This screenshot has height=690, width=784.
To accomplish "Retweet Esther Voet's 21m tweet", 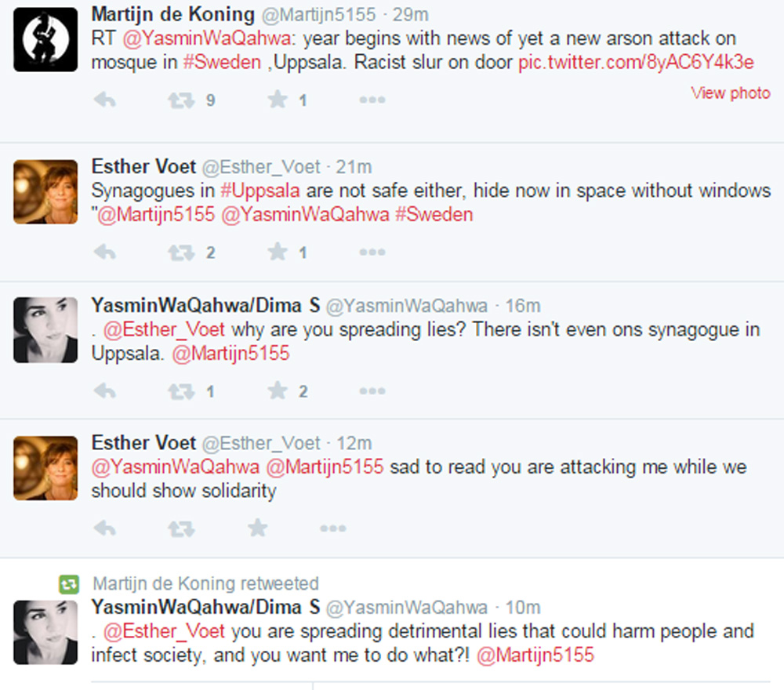I will [x=181, y=252].
